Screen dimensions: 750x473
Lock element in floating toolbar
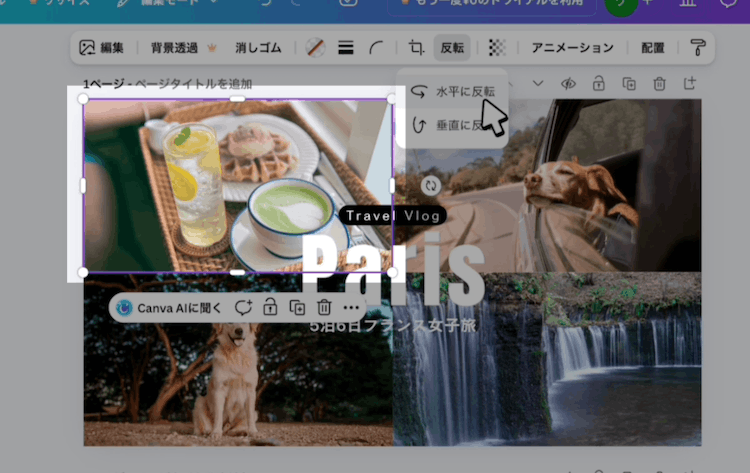(270, 308)
